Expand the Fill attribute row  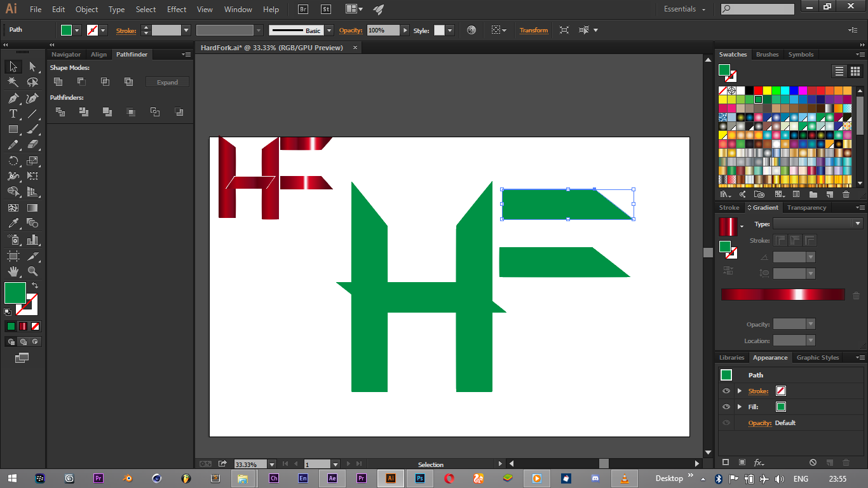click(x=739, y=407)
